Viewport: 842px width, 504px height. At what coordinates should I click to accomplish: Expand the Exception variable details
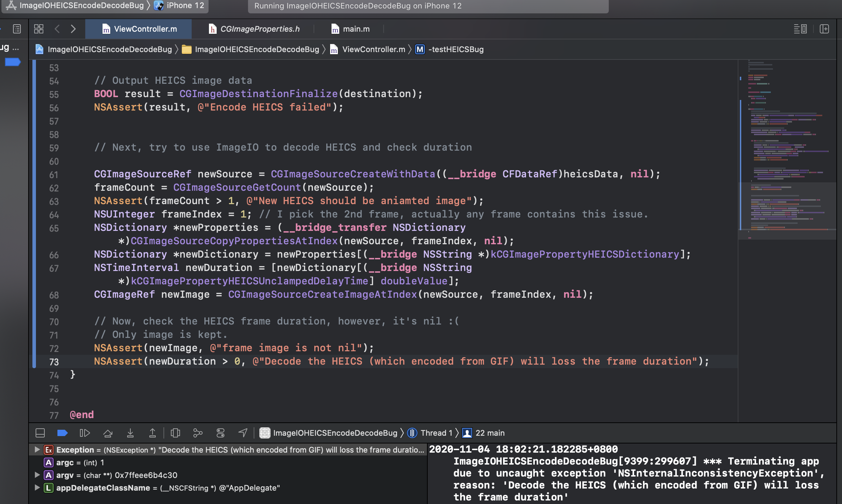coord(37,449)
